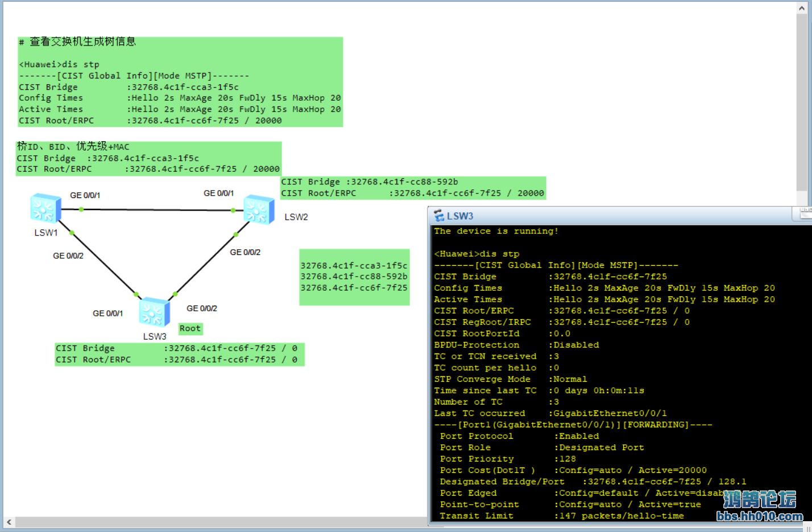The width and height of the screenshot is (812, 532).
Task: Click the '查看交换机生成树信息' heading note
Action: click(x=77, y=42)
